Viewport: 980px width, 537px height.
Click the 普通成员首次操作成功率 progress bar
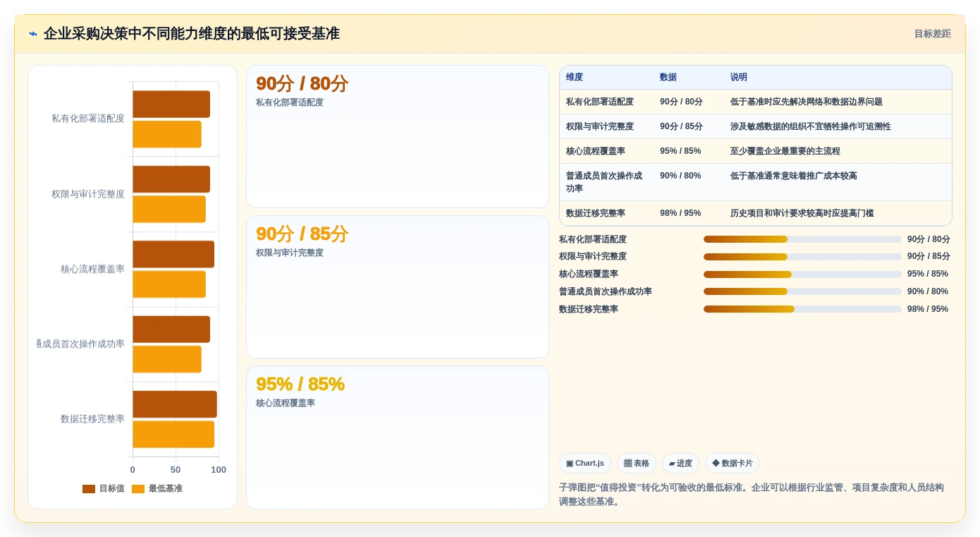click(x=802, y=291)
